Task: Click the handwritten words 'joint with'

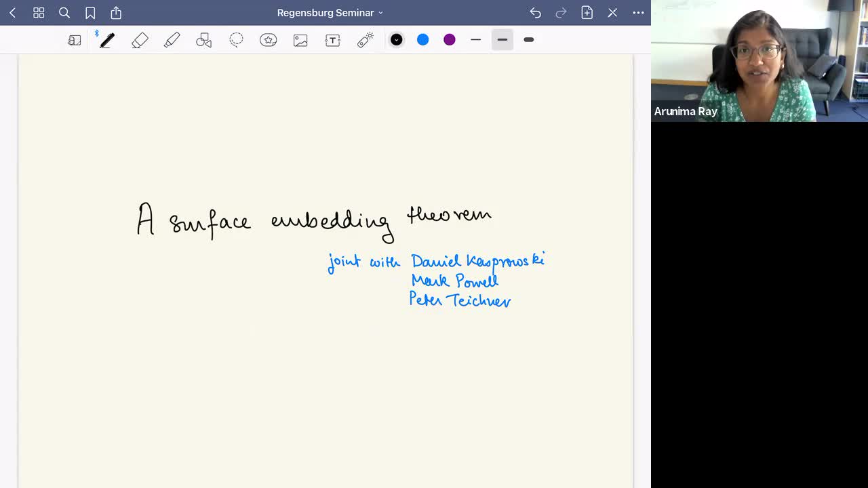Action: (x=364, y=262)
